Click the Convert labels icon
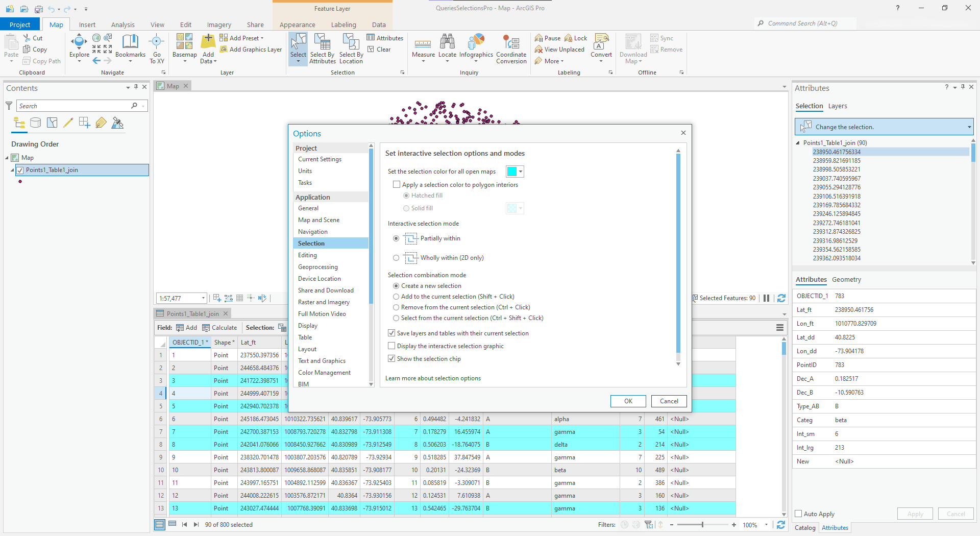 (x=601, y=42)
